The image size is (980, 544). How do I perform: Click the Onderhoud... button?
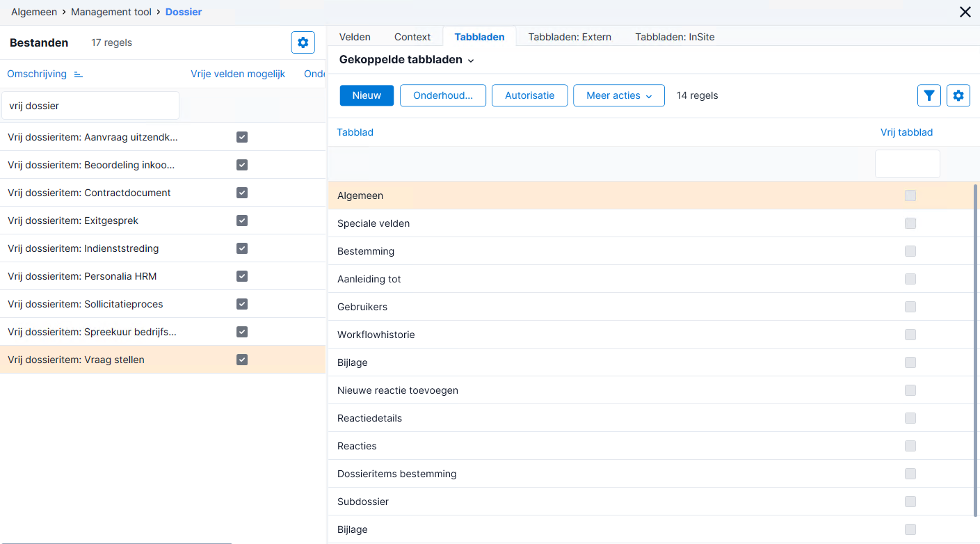click(x=443, y=95)
